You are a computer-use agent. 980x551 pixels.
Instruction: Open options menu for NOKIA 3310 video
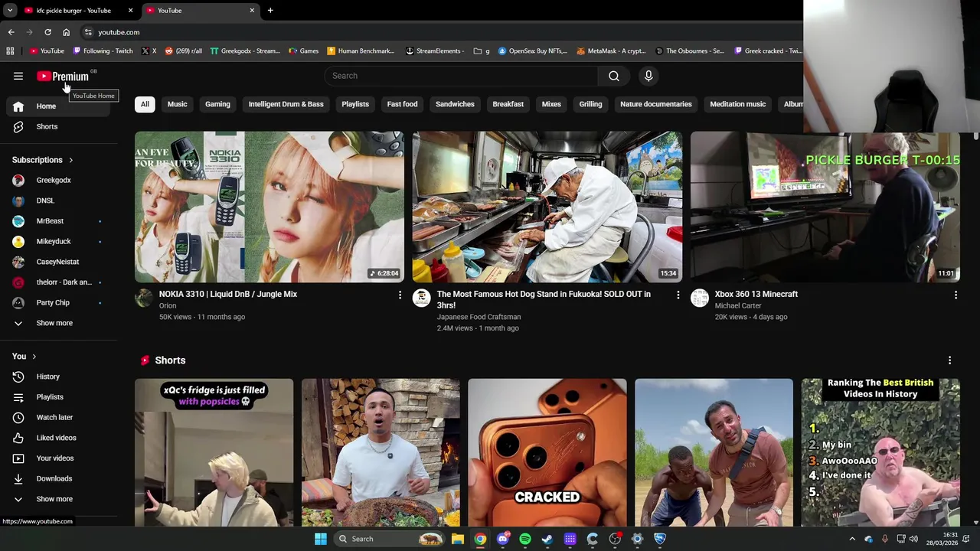[x=400, y=295]
